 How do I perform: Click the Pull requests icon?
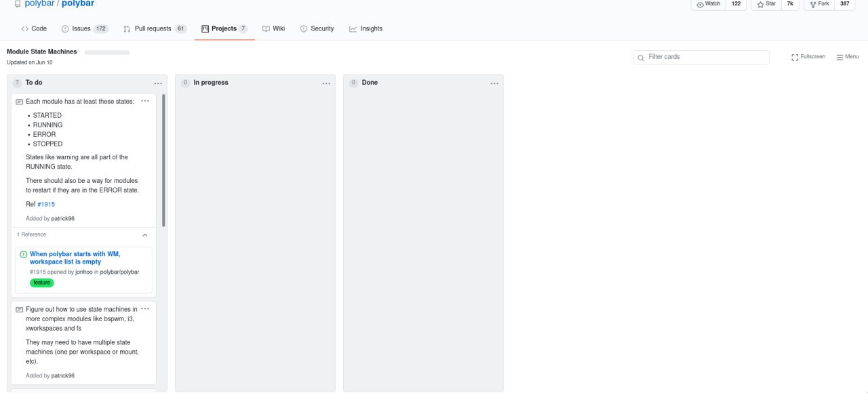[127, 29]
